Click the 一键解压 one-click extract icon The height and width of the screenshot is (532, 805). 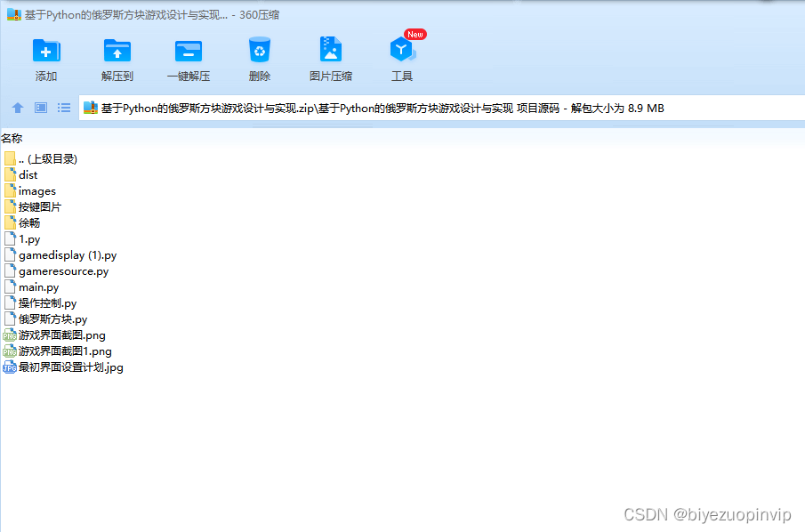[x=189, y=51]
